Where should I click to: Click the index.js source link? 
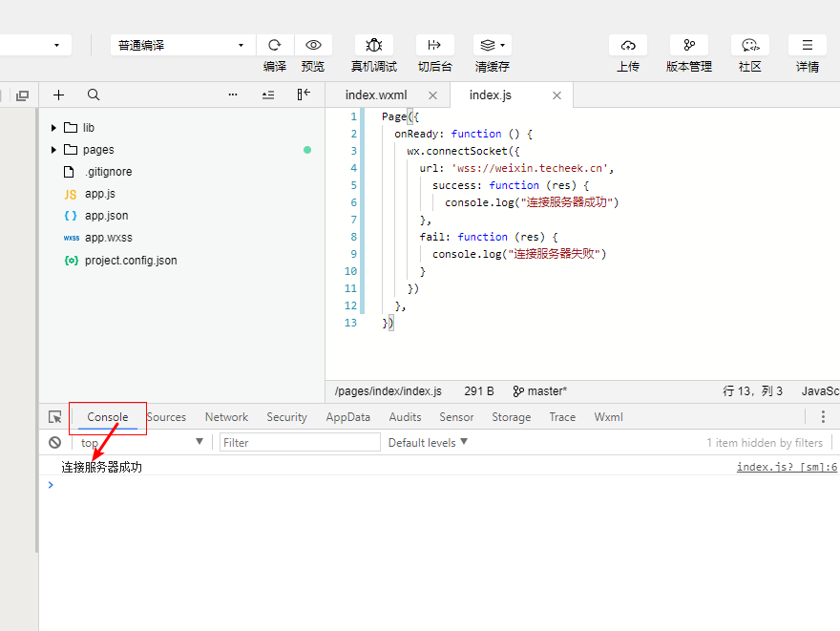(x=787, y=467)
